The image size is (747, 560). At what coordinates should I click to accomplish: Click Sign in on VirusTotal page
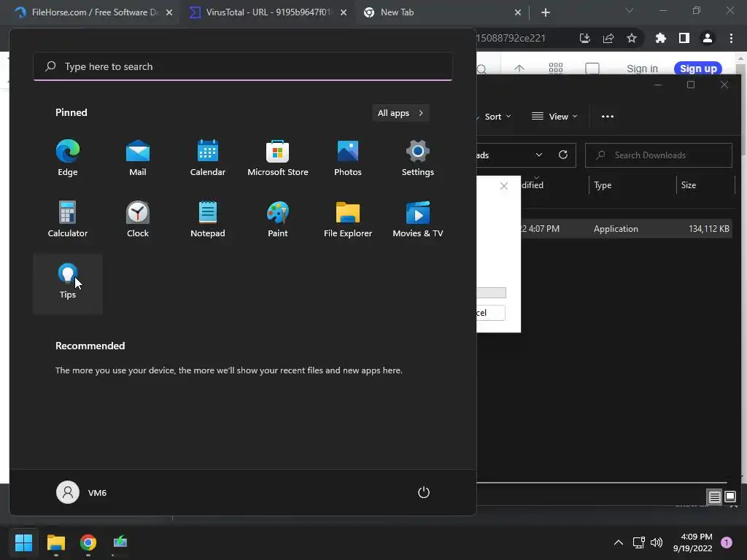(x=642, y=69)
